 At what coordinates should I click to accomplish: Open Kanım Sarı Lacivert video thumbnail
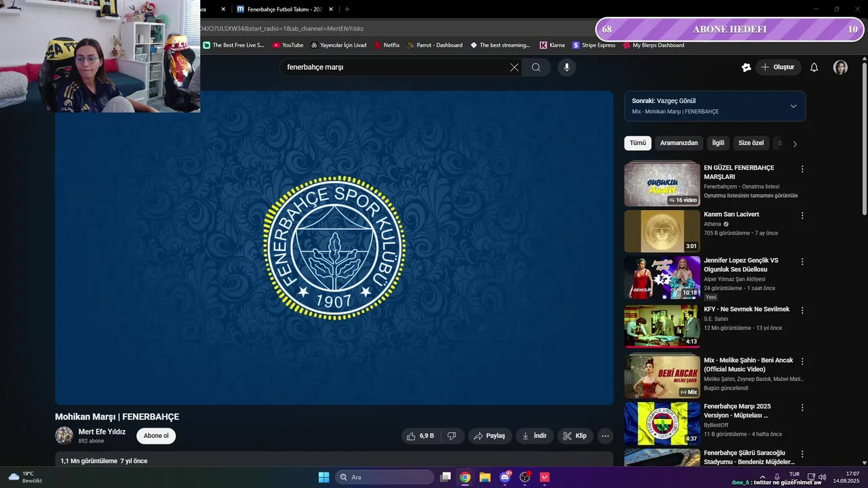point(662,231)
